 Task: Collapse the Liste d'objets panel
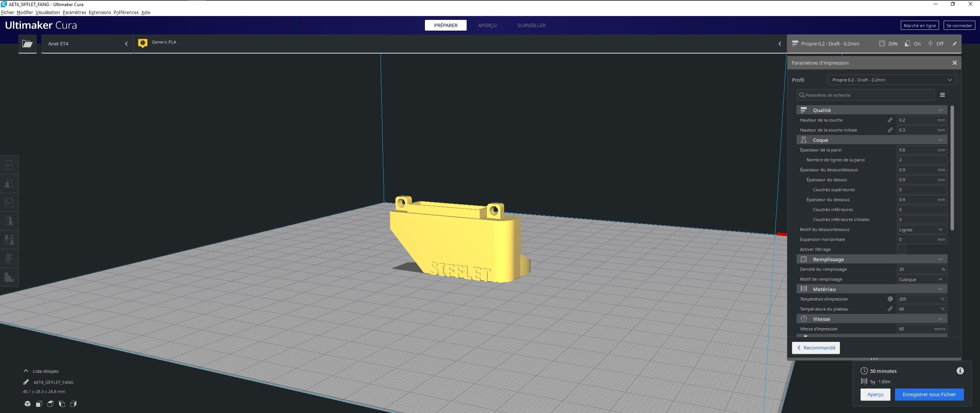tap(26, 371)
